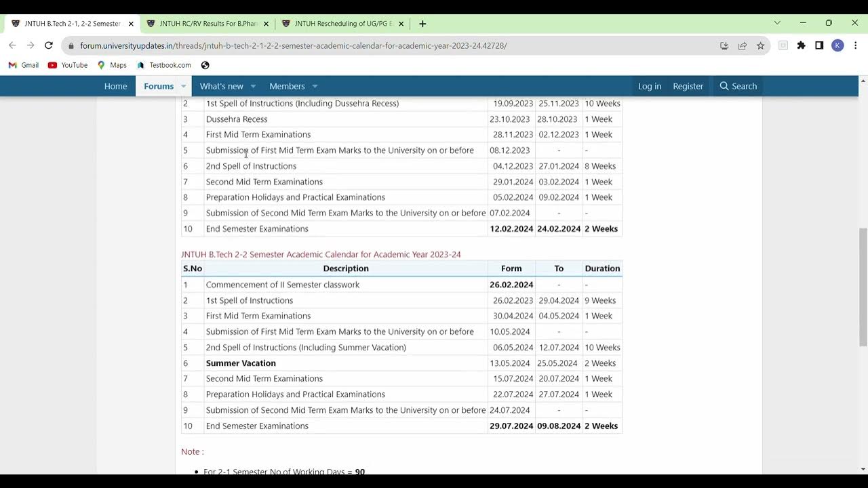Open the Testbook.com bookmark
868x488 pixels.
(163, 65)
